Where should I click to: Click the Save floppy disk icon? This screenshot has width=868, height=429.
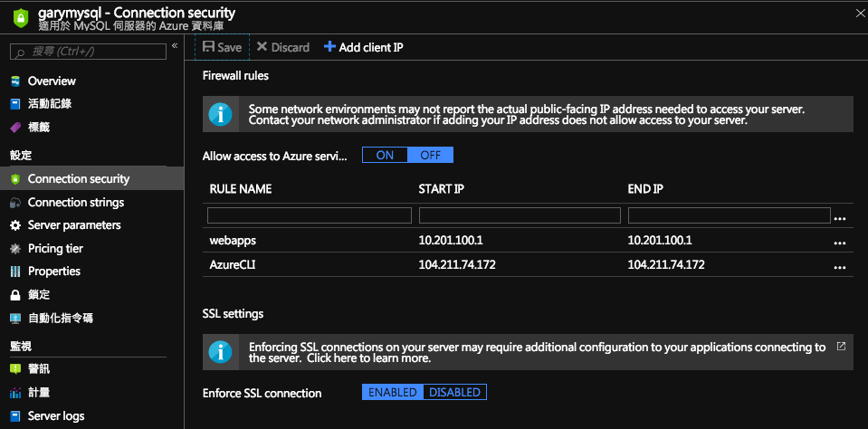(209, 47)
